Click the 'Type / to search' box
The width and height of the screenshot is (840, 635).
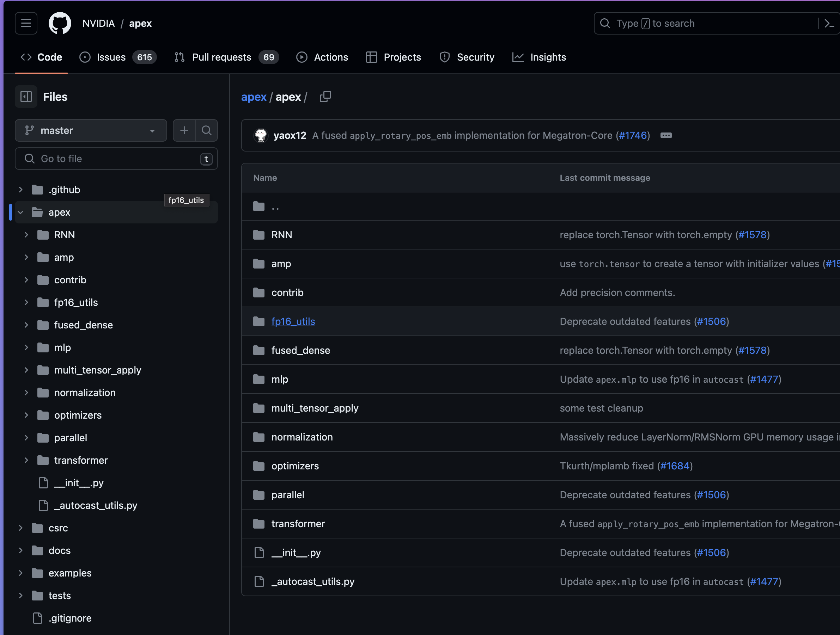706,24
